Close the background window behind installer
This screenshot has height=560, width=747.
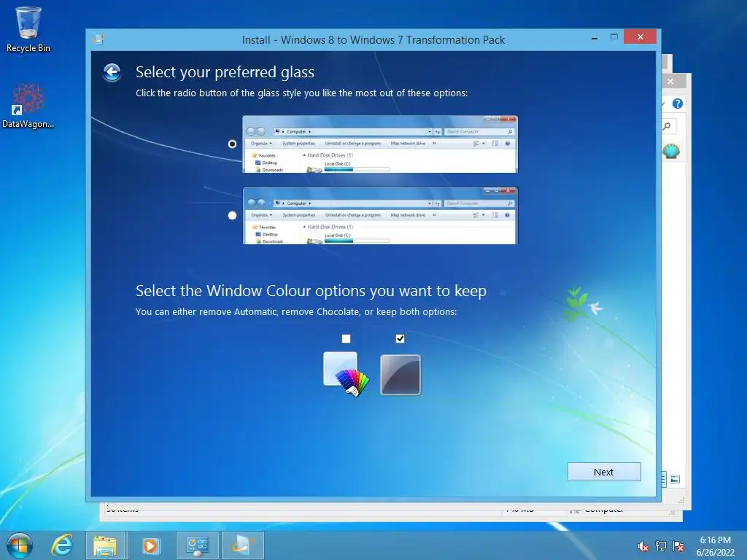(x=671, y=82)
